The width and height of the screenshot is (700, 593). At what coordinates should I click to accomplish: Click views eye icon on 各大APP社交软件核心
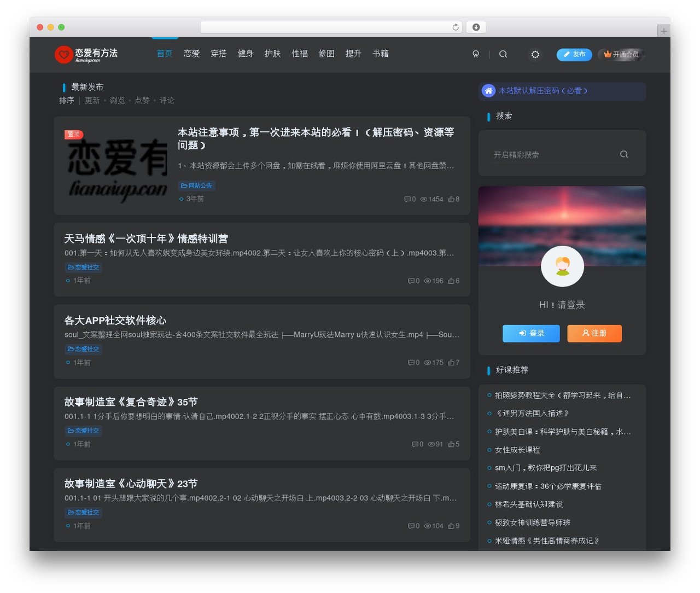[x=427, y=363]
